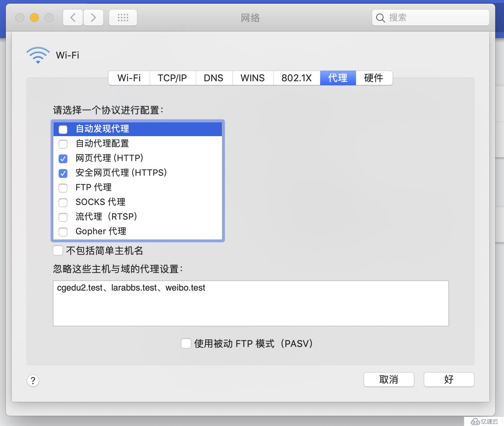Click the 好 button
The image size is (504, 426).
click(x=449, y=380)
